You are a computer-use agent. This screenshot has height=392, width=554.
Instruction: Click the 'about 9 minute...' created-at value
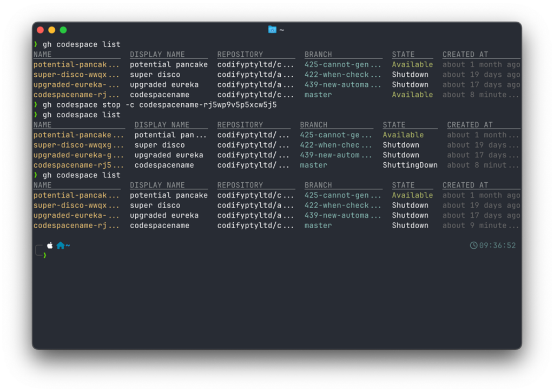tap(480, 225)
